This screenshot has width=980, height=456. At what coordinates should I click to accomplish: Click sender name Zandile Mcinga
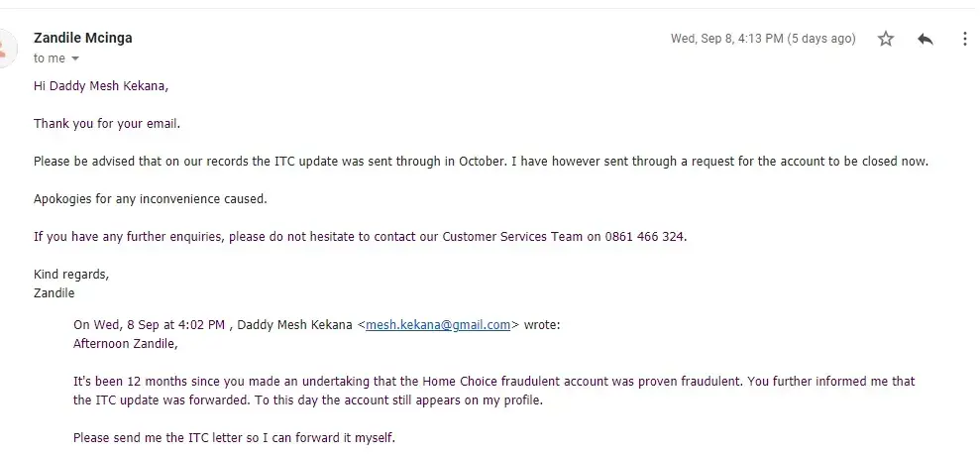pos(83,38)
